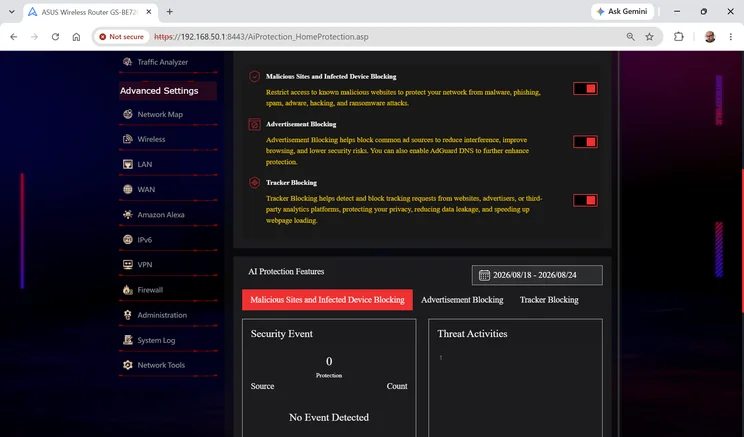Click the System Log icon
Image resolution: width=744 pixels, height=437 pixels.
pos(128,340)
